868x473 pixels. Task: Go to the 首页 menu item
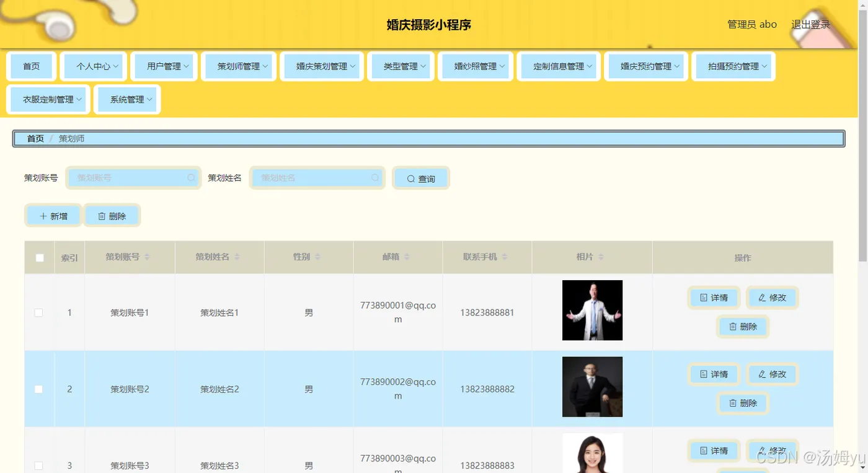[32, 66]
